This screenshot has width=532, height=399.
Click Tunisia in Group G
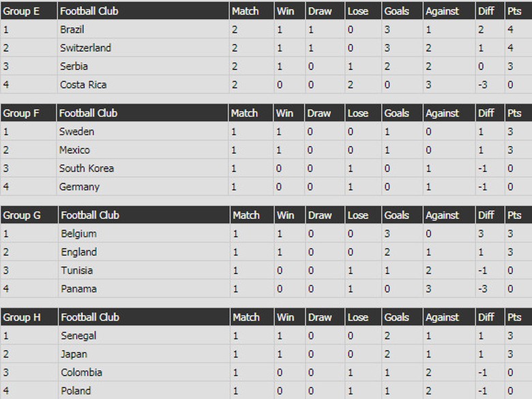coord(76,271)
